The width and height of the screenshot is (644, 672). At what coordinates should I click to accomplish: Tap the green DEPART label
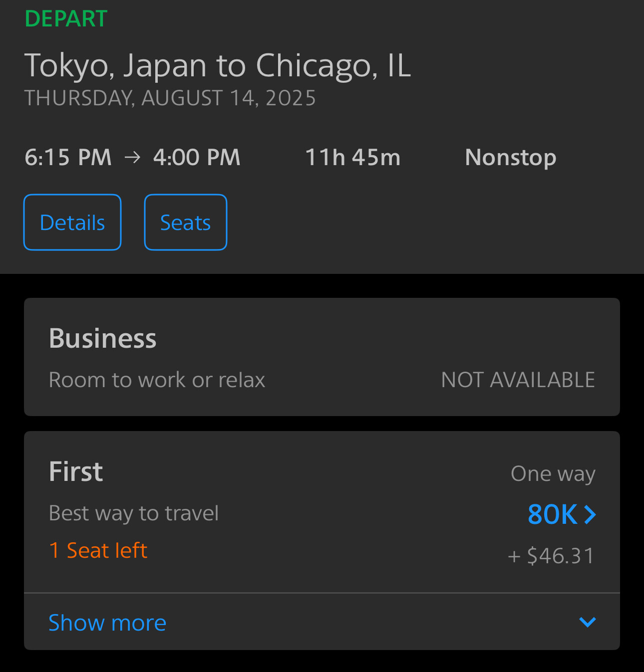coord(66,19)
